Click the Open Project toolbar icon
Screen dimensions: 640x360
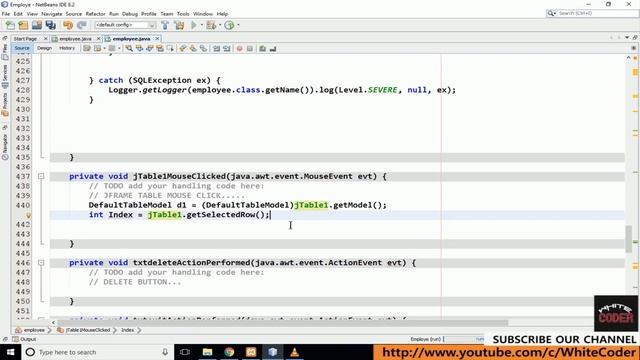click(37, 25)
